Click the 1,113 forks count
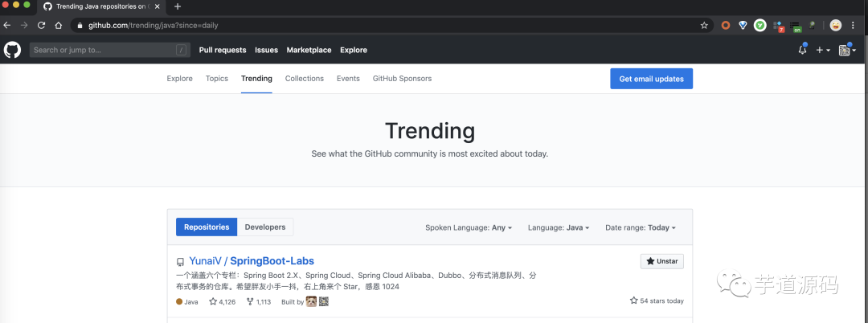 (x=259, y=301)
